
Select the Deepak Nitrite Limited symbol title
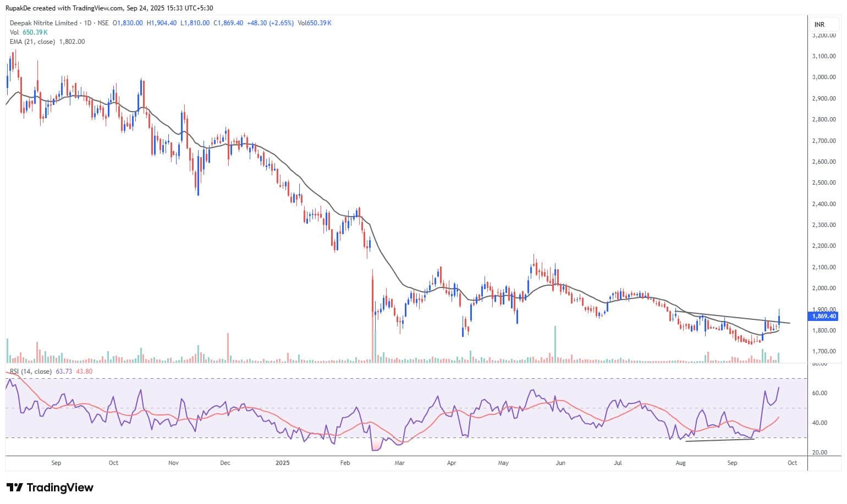coord(44,23)
